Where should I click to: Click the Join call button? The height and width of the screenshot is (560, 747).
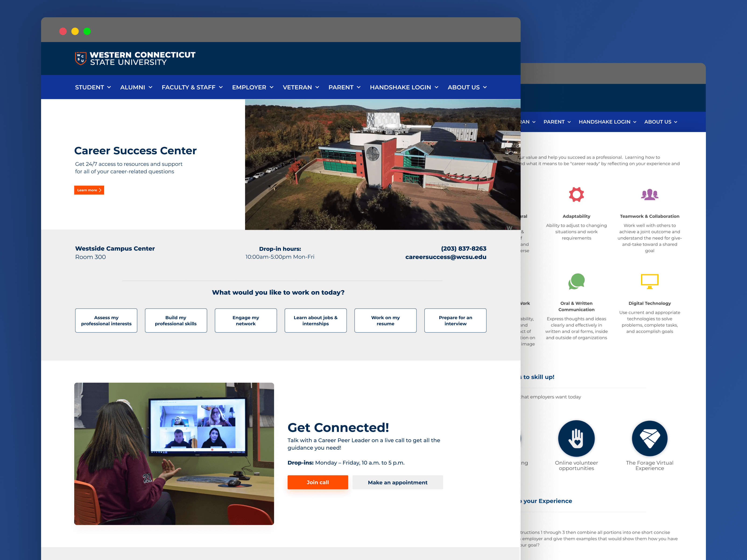click(317, 482)
